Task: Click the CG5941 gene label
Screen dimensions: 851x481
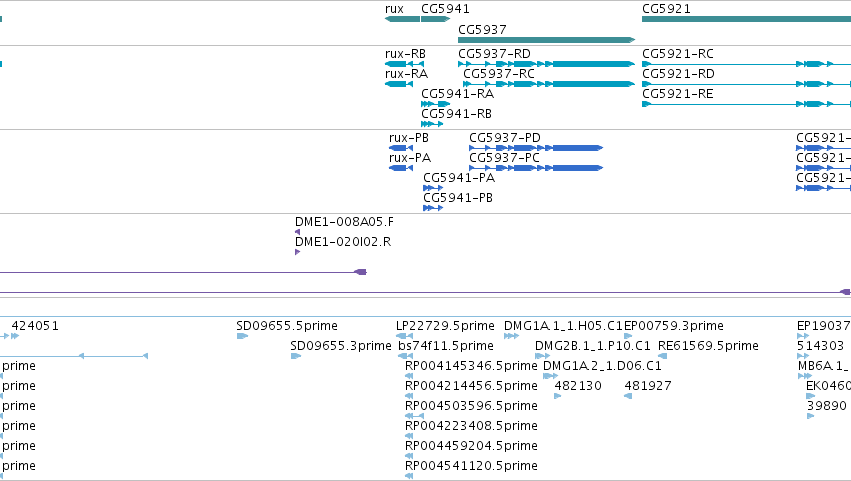Action: coord(445,9)
